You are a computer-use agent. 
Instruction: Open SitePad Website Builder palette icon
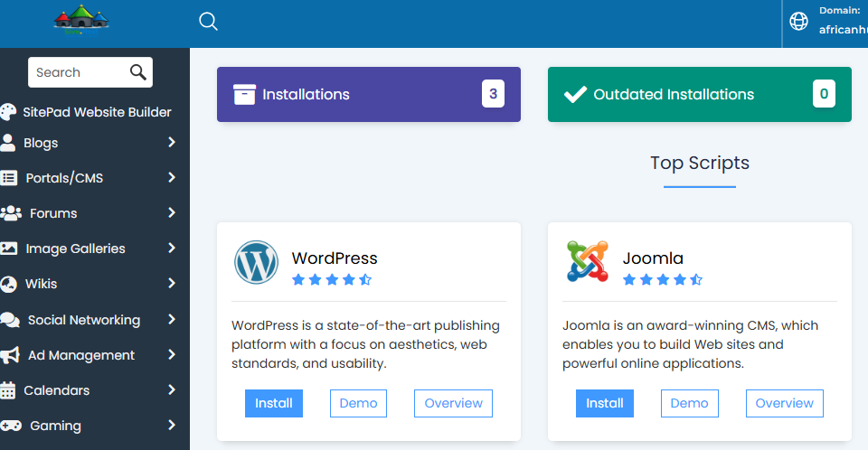8,112
